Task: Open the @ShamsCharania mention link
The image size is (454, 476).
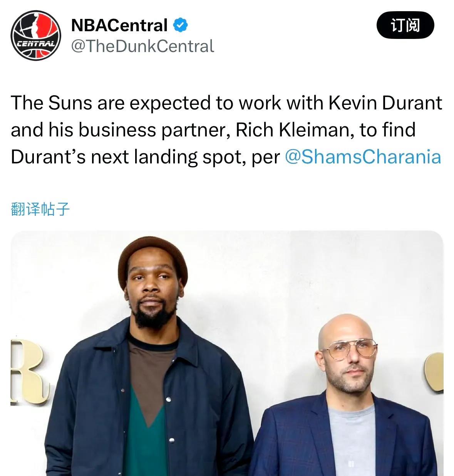Action: 363,157
